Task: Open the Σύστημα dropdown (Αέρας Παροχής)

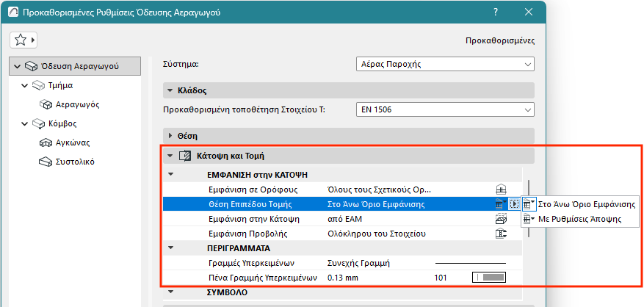Action: [445, 65]
